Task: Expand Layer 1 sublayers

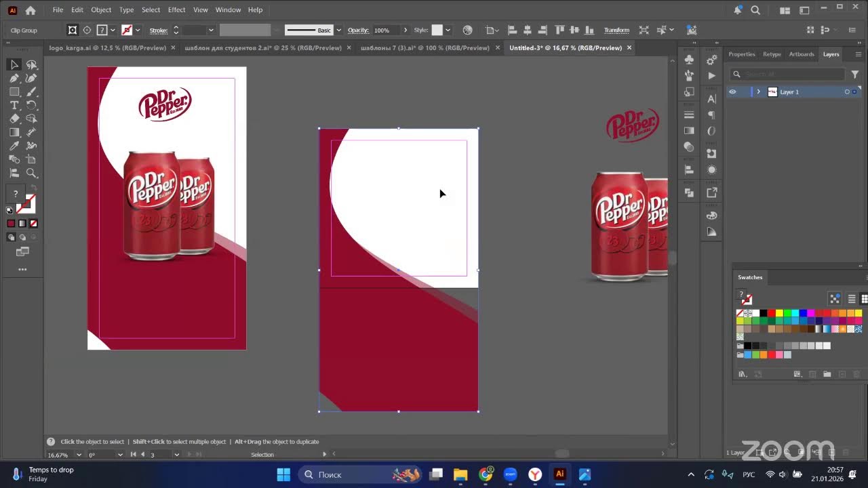Action: [x=758, y=92]
